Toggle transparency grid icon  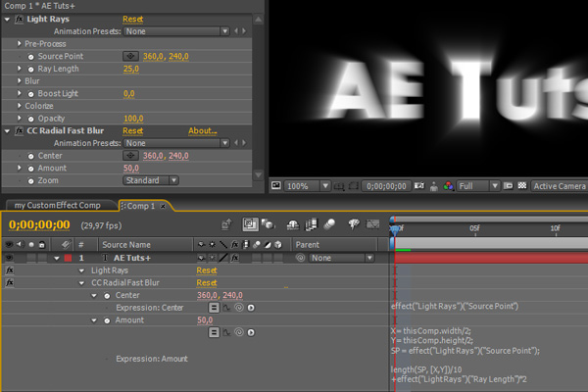coord(522,185)
